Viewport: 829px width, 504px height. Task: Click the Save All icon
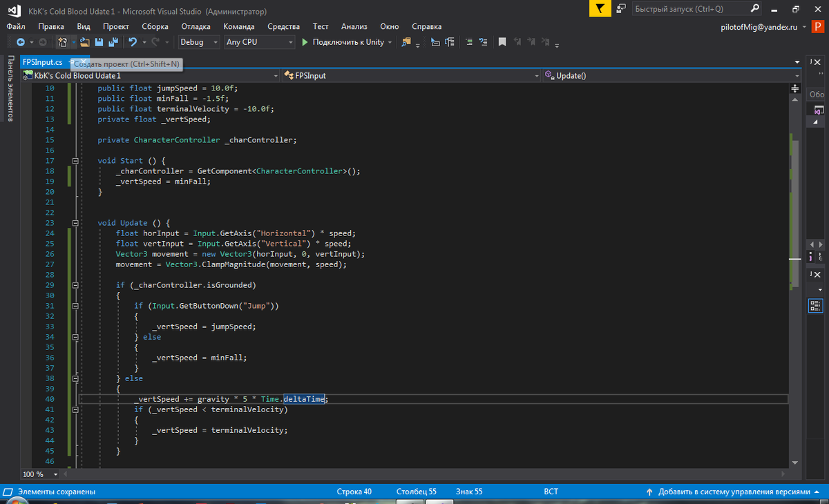pyautogui.click(x=113, y=42)
